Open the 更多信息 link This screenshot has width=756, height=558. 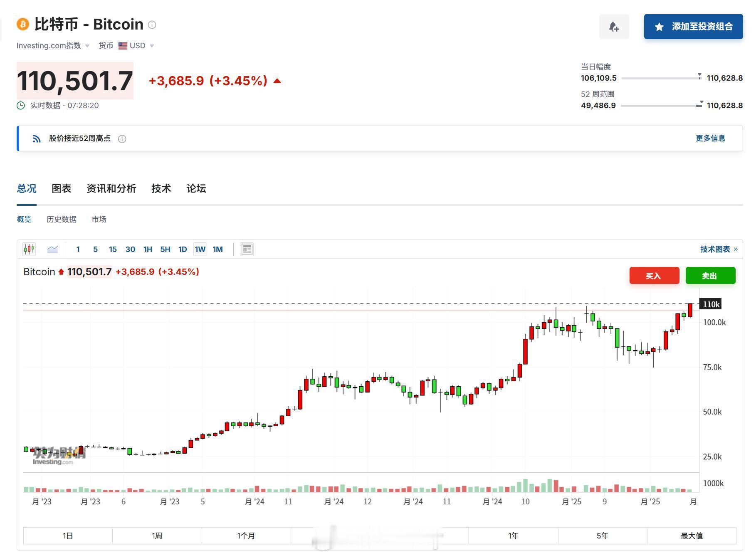[710, 138]
